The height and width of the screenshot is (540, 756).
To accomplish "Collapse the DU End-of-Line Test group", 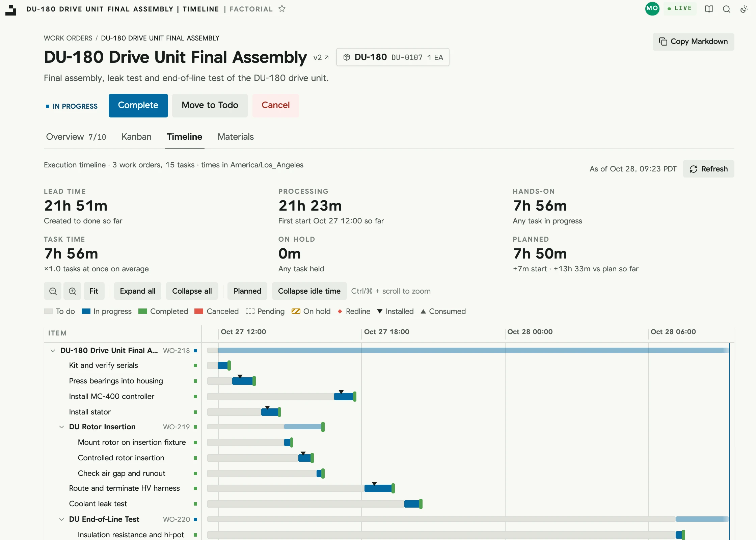I will coord(61,519).
